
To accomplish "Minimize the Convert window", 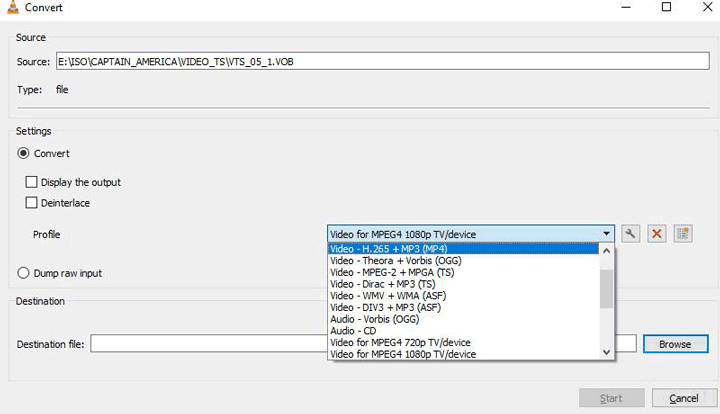I will tap(626, 7).
